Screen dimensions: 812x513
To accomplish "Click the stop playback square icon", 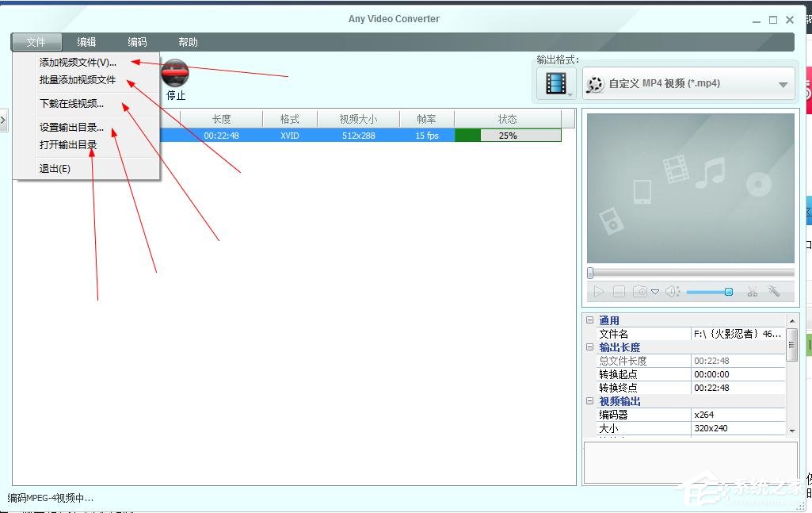I will coord(619,291).
